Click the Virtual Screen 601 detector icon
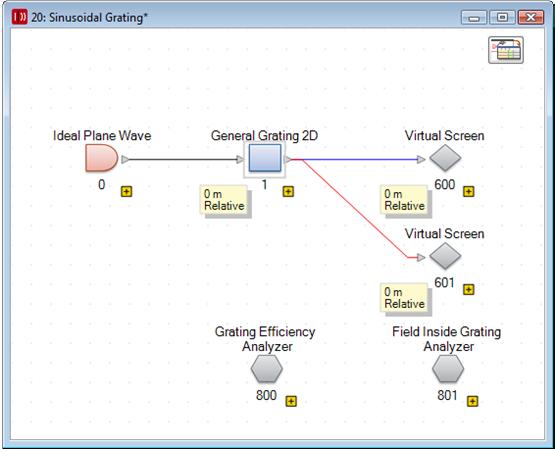 click(445, 256)
